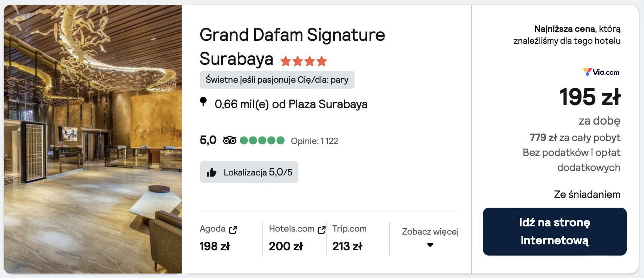Click the arrow under Zobacz więcej

(430, 245)
